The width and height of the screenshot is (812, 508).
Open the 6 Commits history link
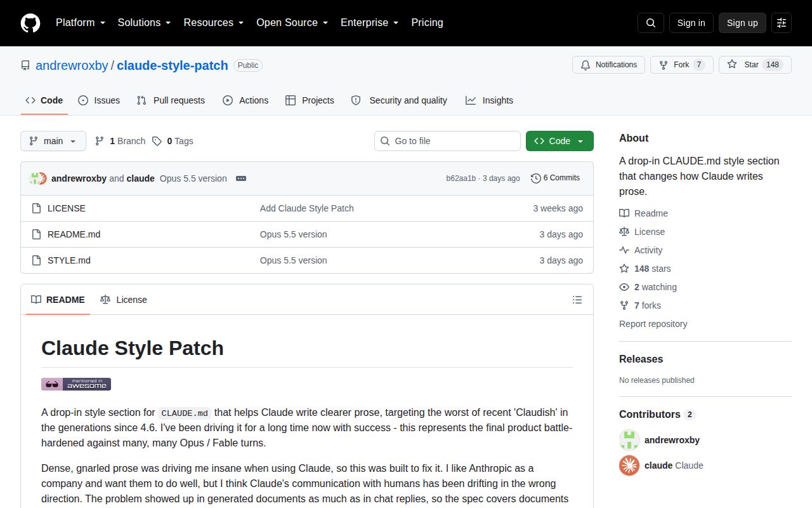556,178
